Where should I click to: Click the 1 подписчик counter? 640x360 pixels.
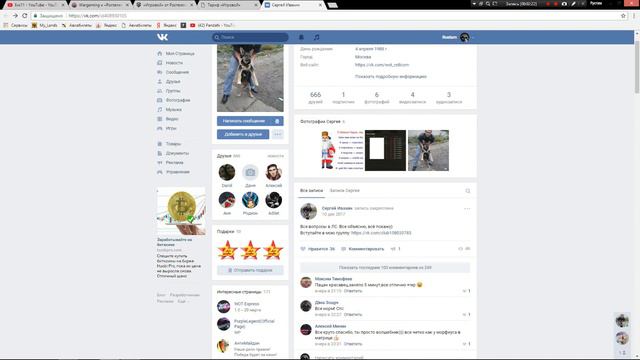tap(343, 98)
